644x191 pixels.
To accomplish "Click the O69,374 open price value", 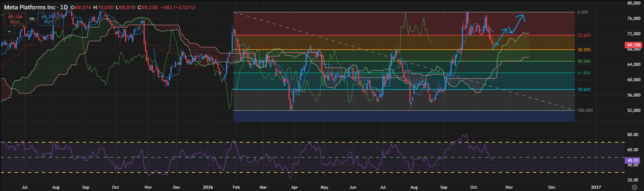I will coord(81,7).
